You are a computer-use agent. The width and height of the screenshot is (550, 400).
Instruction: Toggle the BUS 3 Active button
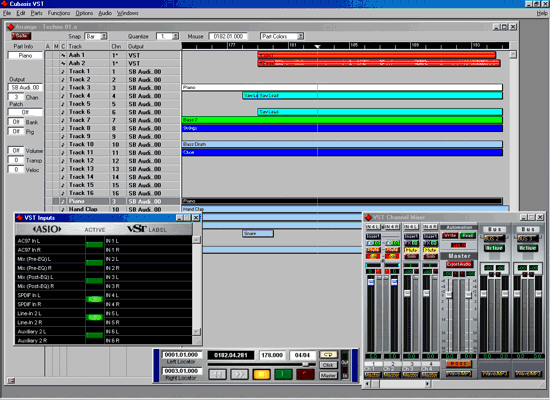point(528,248)
